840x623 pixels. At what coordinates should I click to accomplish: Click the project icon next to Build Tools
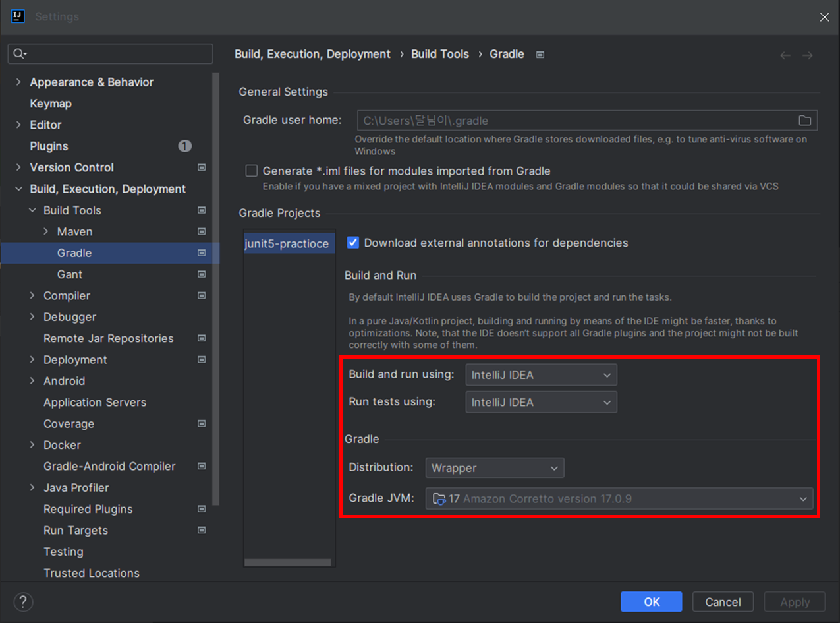point(202,210)
